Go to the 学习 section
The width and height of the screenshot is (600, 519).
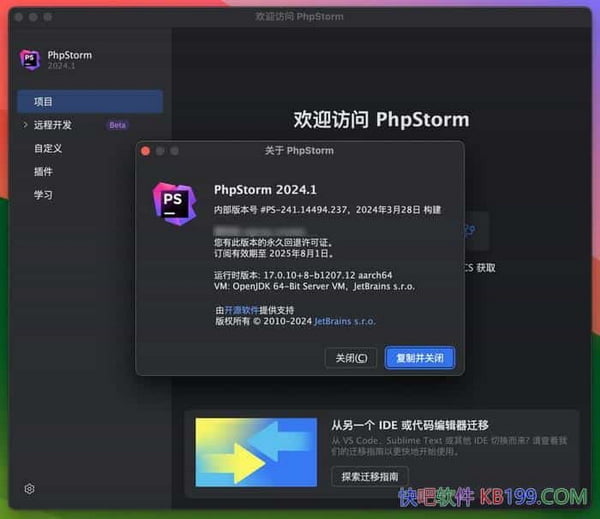[x=44, y=194]
